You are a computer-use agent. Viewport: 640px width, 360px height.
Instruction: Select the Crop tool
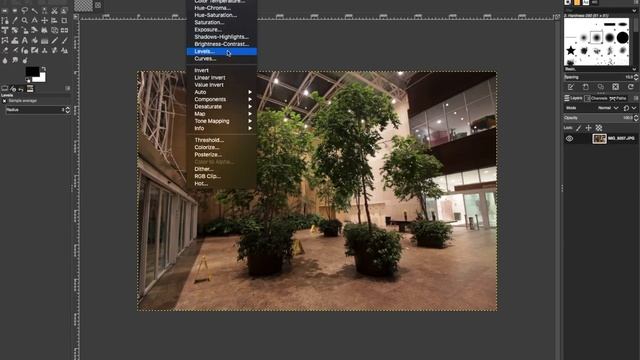point(64,20)
